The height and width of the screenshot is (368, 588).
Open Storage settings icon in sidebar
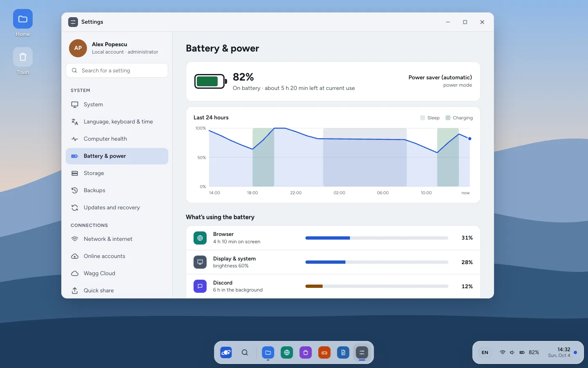(x=75, y=173)
